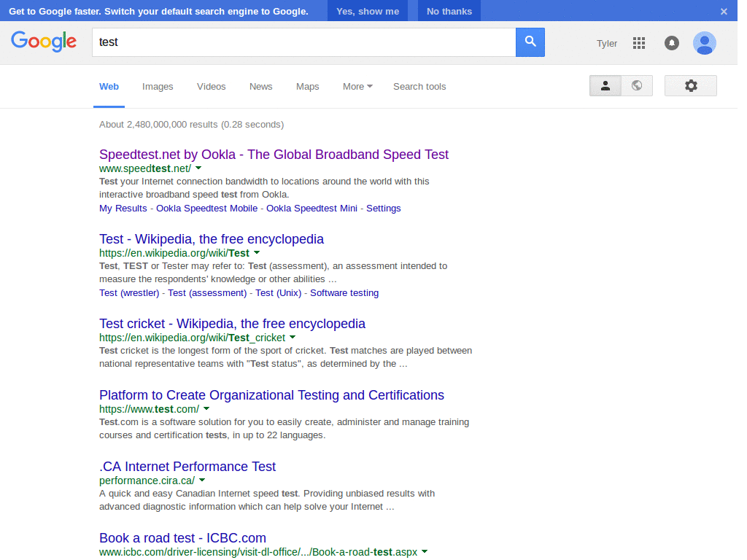Screen dimensions: 747x560
Task: Open dropdown arrow next to www.test.com
Action: [206, 408]
